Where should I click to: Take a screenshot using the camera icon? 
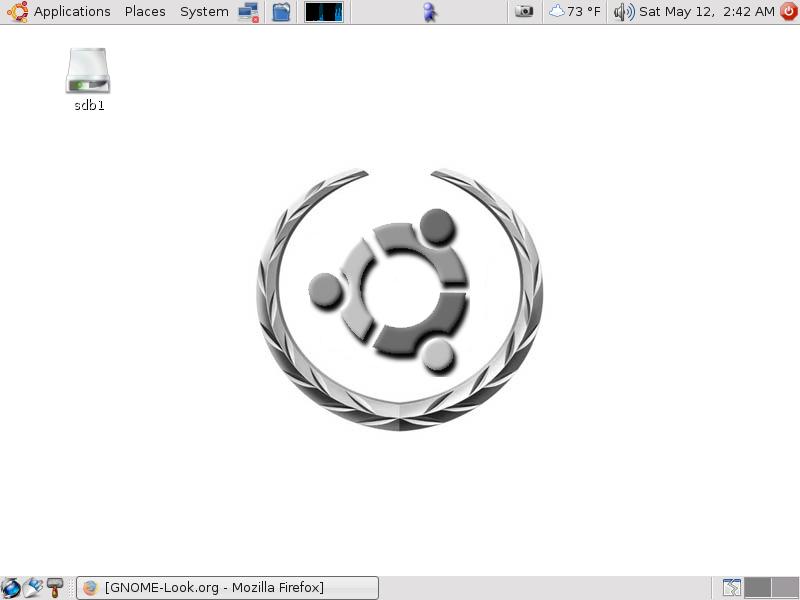pos(523,11)
